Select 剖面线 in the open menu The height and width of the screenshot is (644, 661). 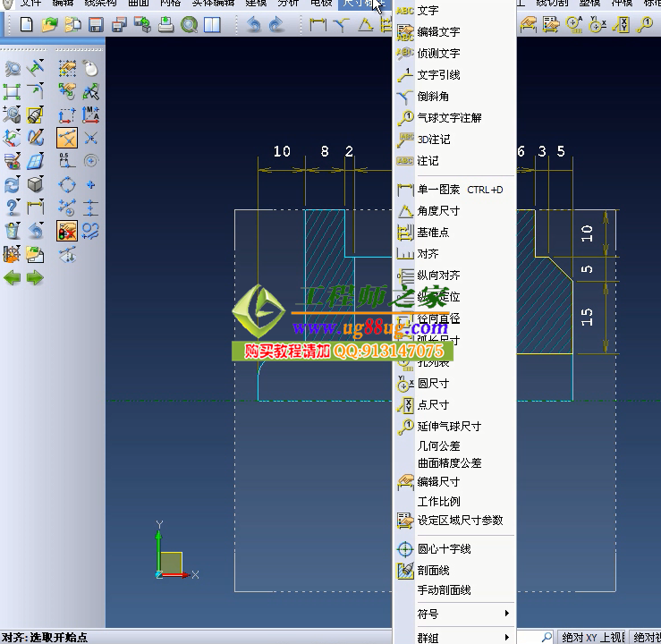434,570
